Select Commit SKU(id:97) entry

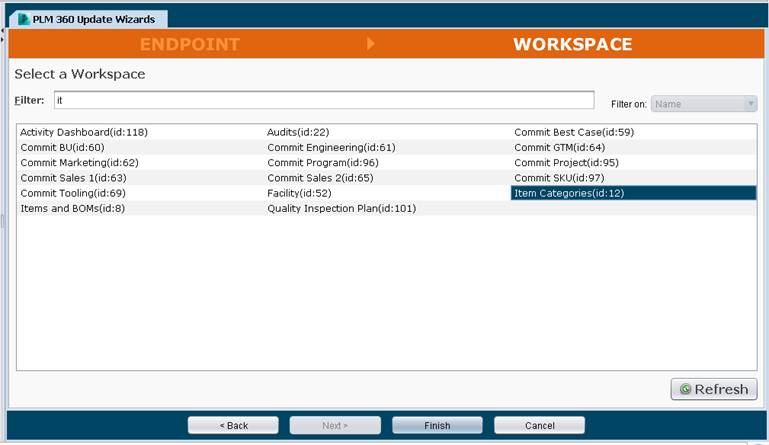pos(559,178)
